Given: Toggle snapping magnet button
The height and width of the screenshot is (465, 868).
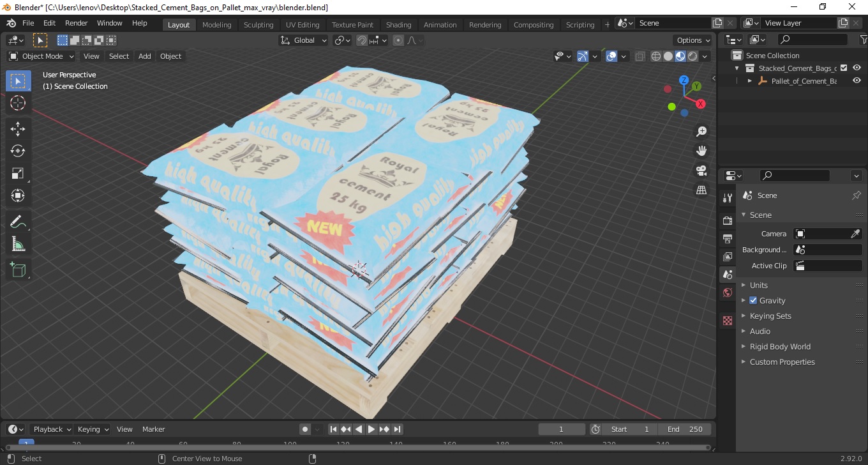Looking at the screenshot, I should (362, 40).
